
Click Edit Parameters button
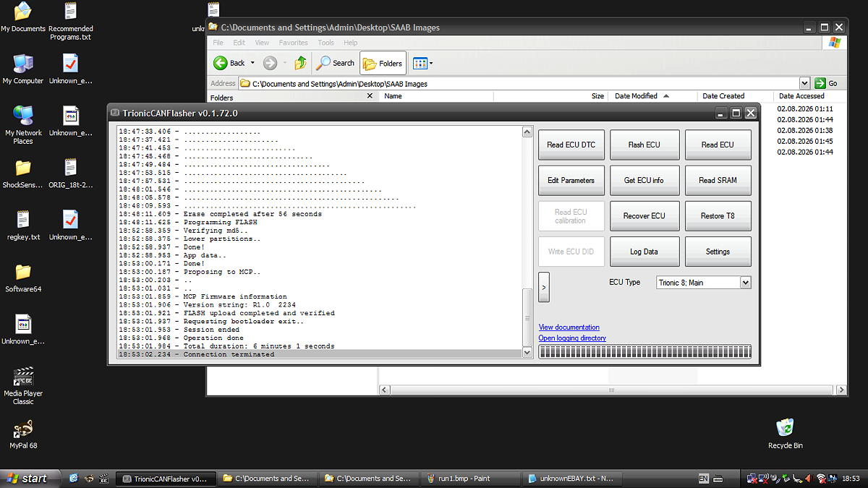tap(571, 180)
